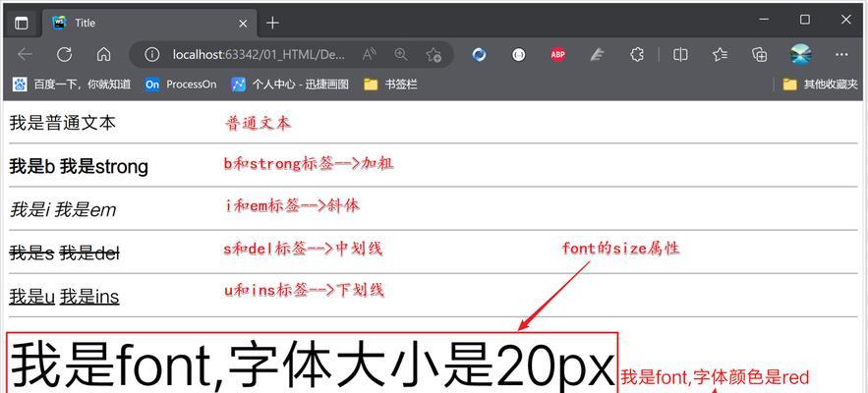868x393 pixels.
Task: Select the Title browser tab
Action: [149, 23]
